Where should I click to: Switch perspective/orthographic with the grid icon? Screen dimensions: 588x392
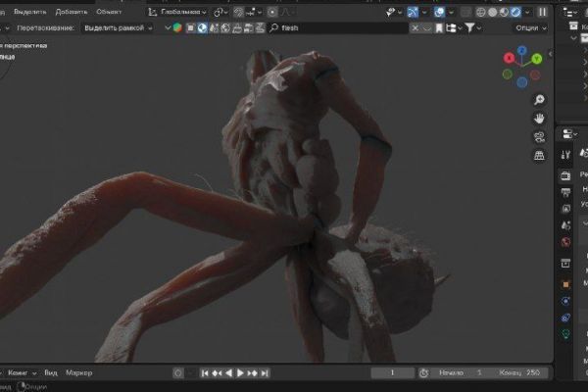pyautogui.click(x=539, y=155)
